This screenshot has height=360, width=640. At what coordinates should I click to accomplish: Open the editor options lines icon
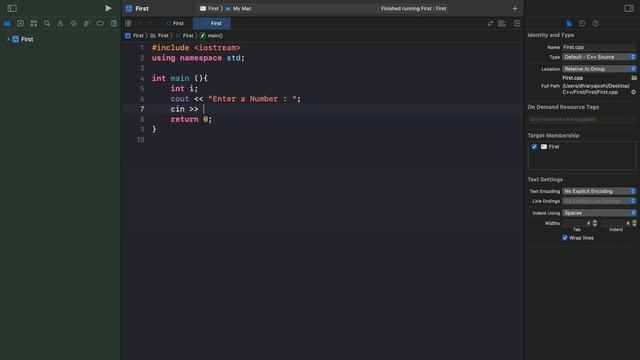tap(502, 24)
